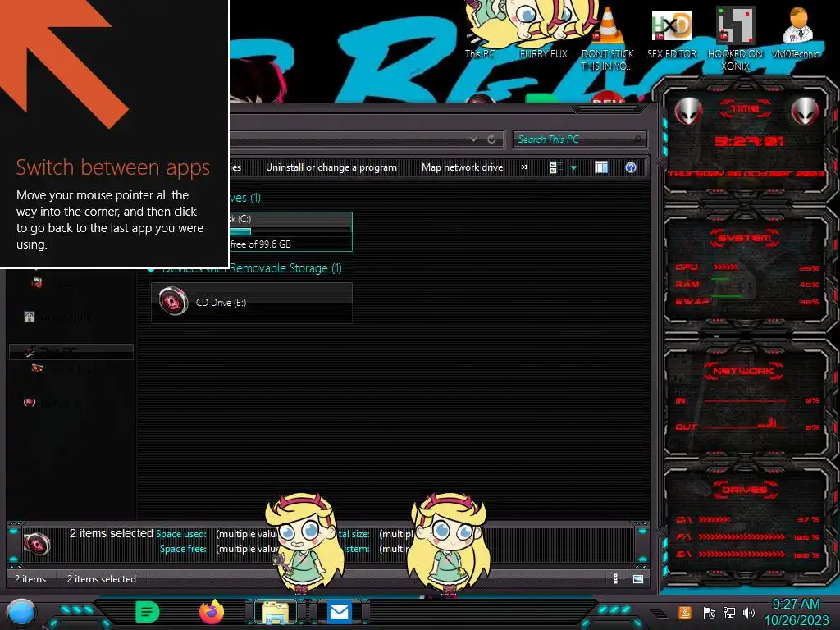Image resolution: width=840 pixels, height=630 pixels.
Task: Click the Start orb button
Action: click(x=21, y=613)
